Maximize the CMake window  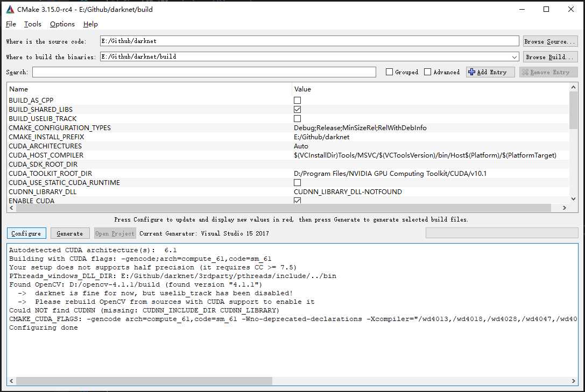[546, 9]
